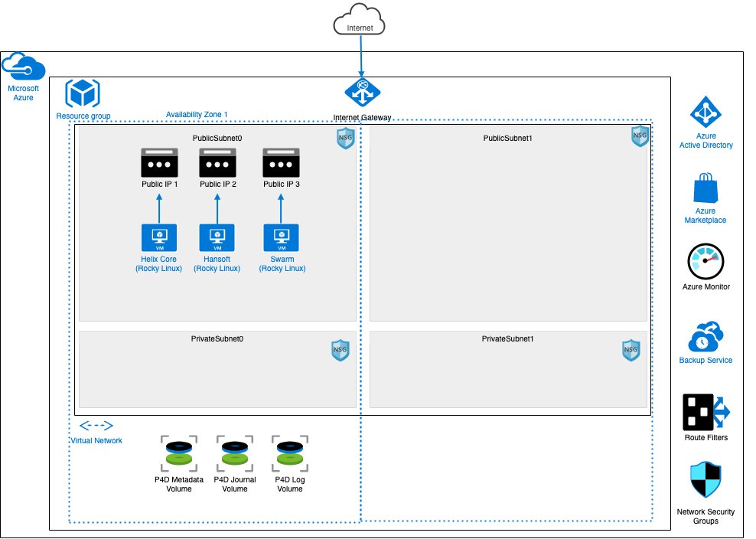The image size is (756, 539).
Task: Click the PrivateSubnet1 label
Action: point(507,338)
